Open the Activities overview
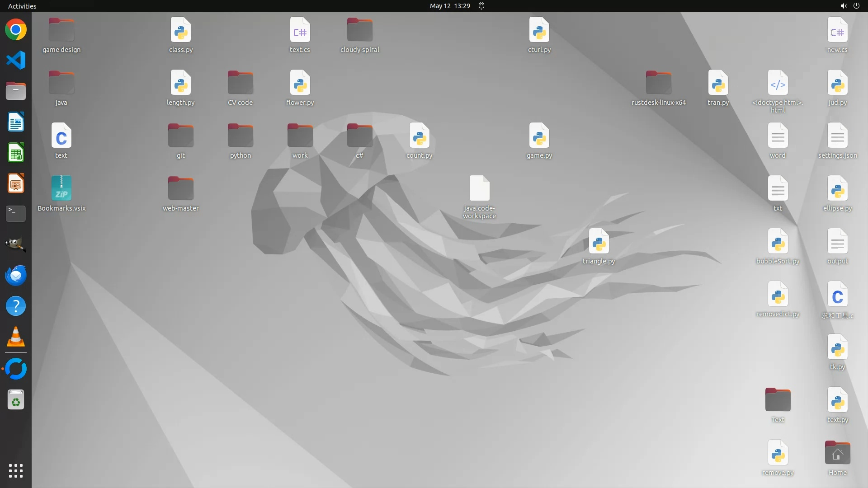Screen dimensions: 868x488 [x=22, y=6]
